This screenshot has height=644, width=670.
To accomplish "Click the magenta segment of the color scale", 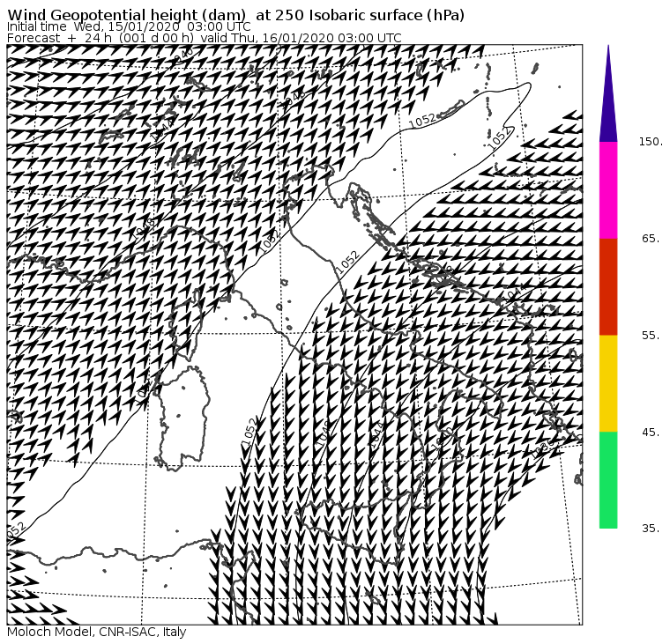I will tap(608, 190).
